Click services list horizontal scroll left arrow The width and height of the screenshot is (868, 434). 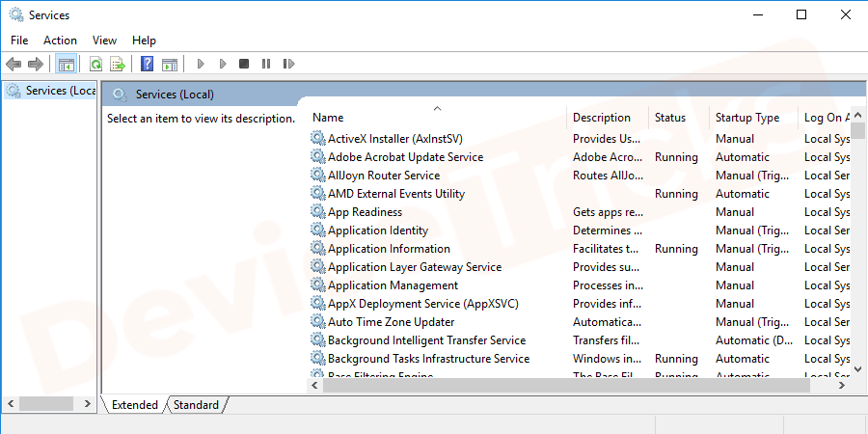click(315, 385)
